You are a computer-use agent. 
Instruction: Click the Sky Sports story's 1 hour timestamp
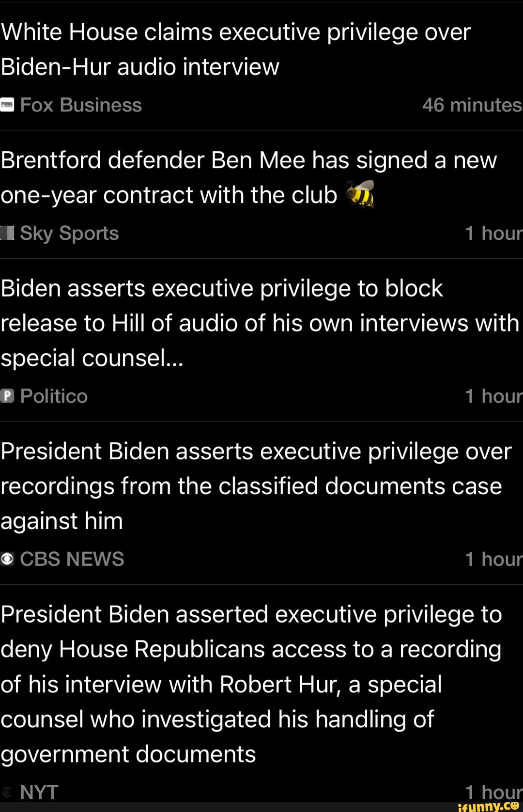[x=493, y=234]
